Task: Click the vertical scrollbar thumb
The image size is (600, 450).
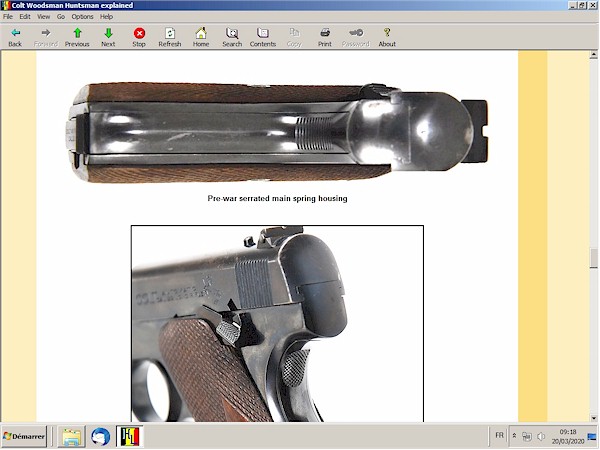Action: (x=593, y=258)
